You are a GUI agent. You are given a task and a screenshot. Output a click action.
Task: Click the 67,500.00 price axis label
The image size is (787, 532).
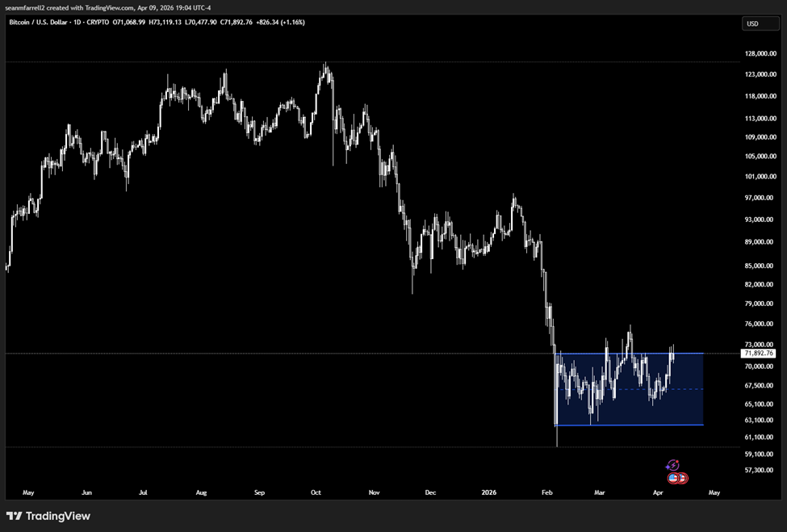pyautogui.click(x=759, y=385)
